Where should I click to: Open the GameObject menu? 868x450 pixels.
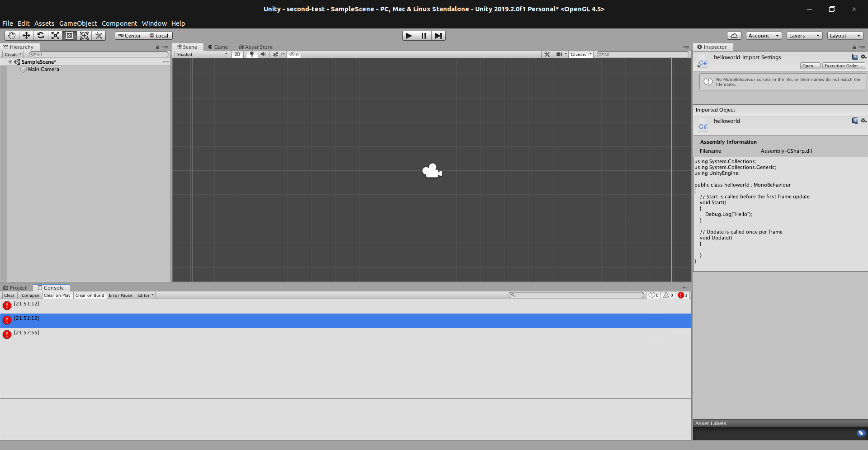tap(78, 23)
